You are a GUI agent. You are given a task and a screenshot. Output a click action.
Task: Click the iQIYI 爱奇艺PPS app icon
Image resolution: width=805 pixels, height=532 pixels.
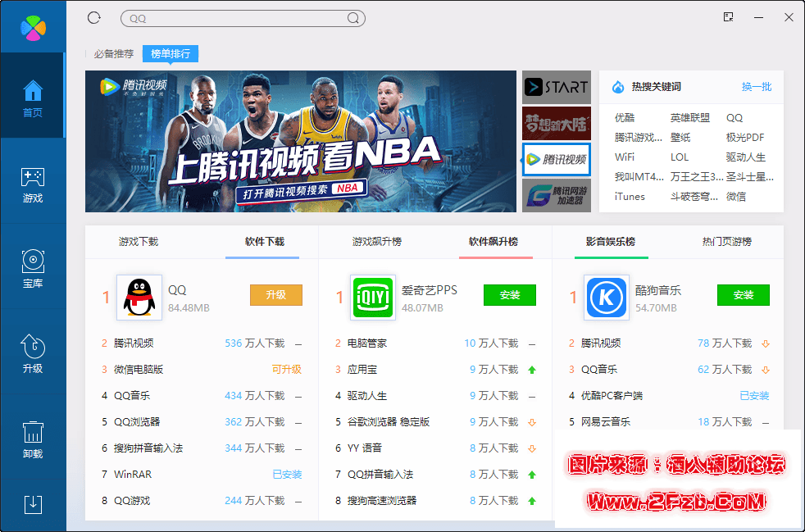pos(373,298)
